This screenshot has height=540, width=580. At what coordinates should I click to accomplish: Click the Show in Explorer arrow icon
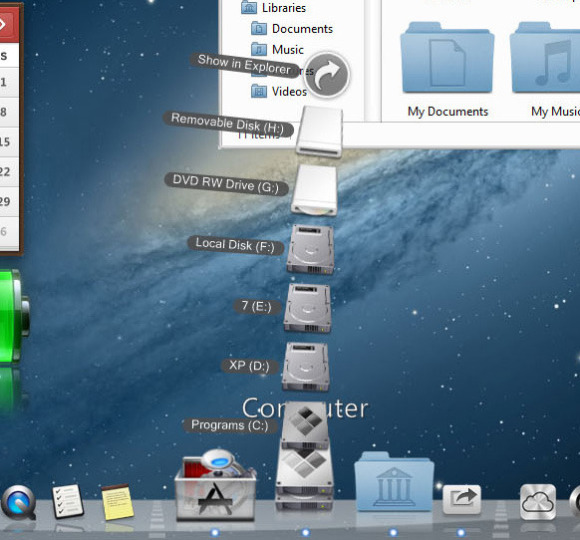[327, 74]
